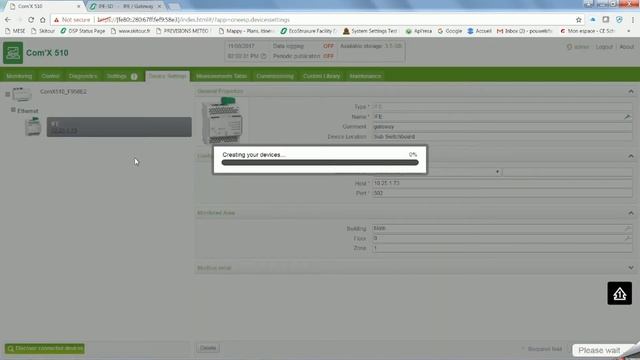Open the Mappy bookmark
The height and width of the screenshot is (360, 640).
tap(245, 31)
